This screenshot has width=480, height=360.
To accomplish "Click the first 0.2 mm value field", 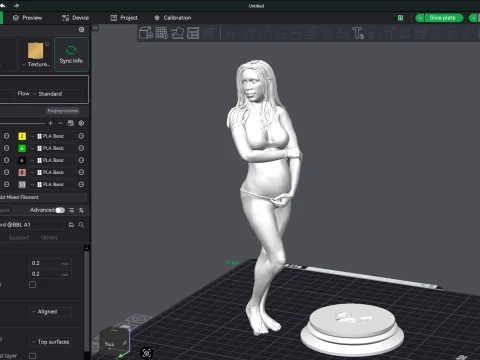I will coord(50,263).
